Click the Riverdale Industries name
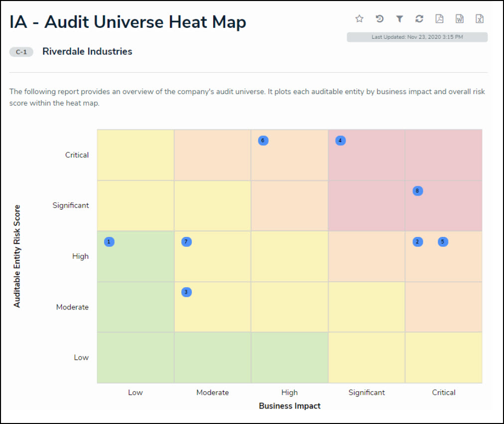504x424 pixels. pyautogui.click(x=87, y=52)
